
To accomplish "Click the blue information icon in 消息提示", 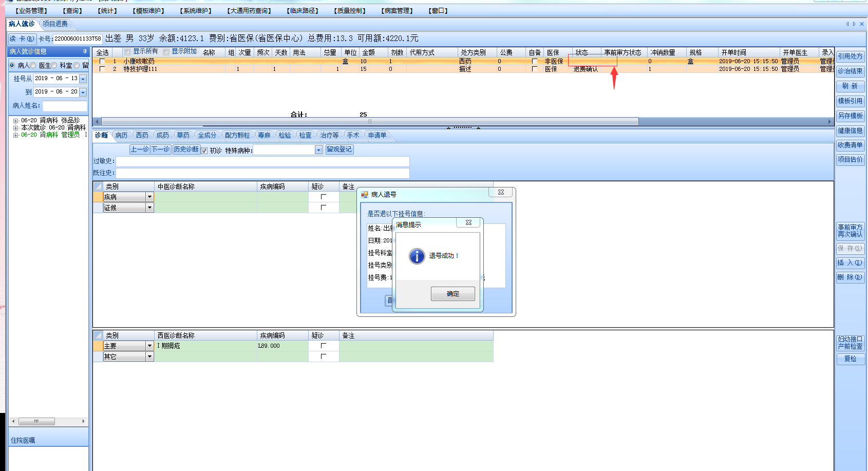I will [417, 256].
